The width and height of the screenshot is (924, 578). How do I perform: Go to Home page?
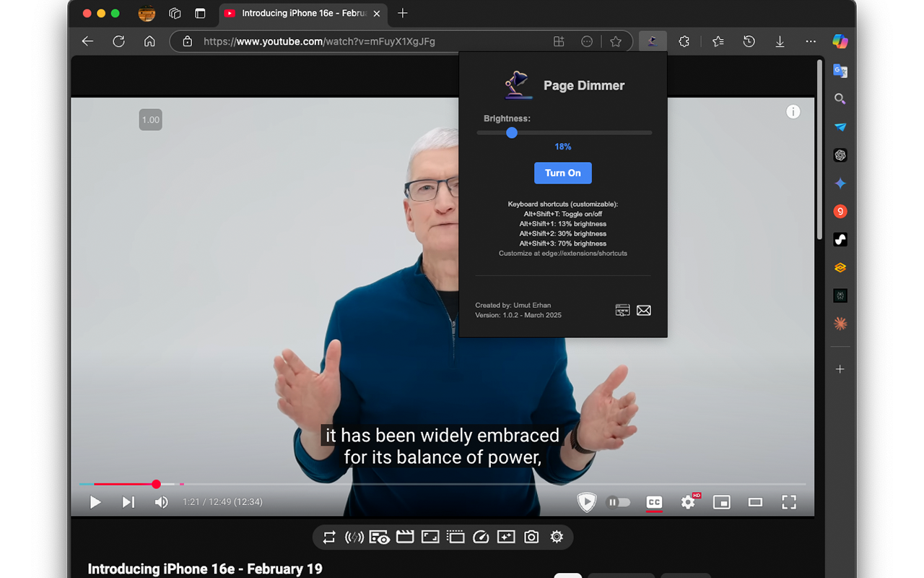point(149,41)
